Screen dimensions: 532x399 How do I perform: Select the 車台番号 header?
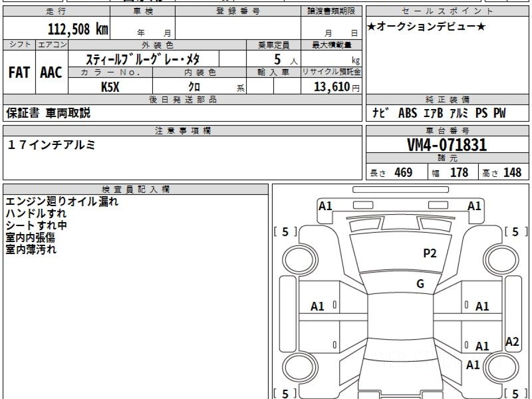[447, 131]
